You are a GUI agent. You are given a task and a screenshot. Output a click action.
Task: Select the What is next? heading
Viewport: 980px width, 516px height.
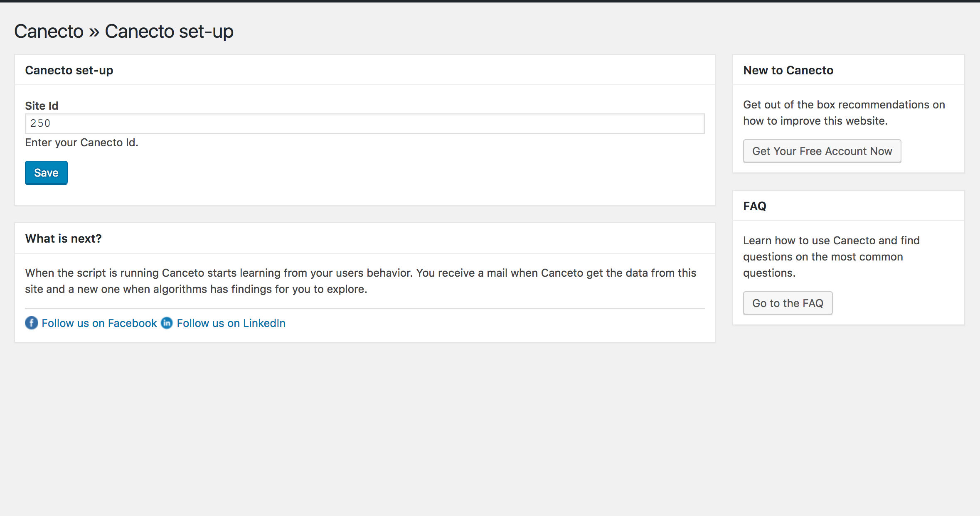[x=63, y=238]
